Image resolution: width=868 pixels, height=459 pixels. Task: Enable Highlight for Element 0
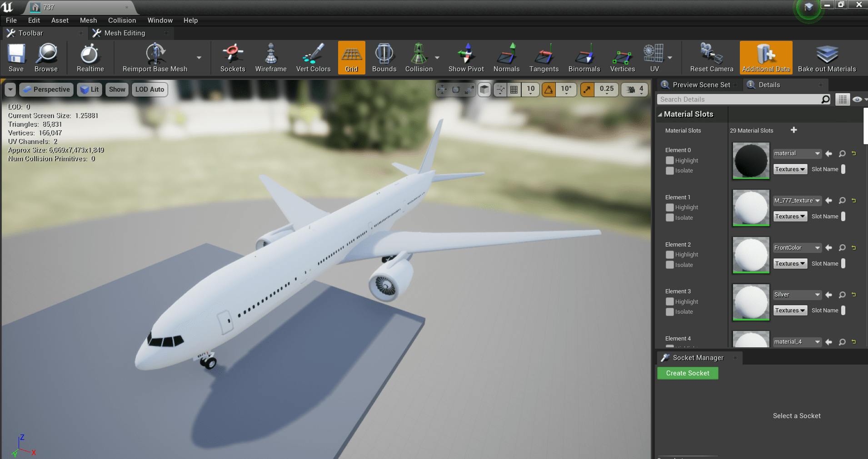click(x=669, y=160)
